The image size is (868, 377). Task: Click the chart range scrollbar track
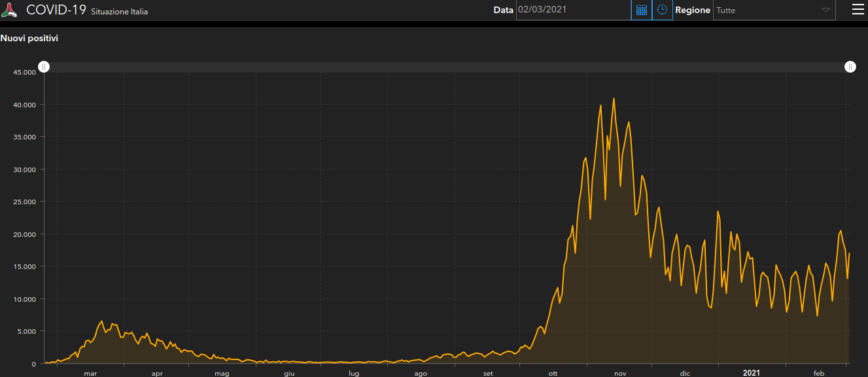[x=445, y=67]
